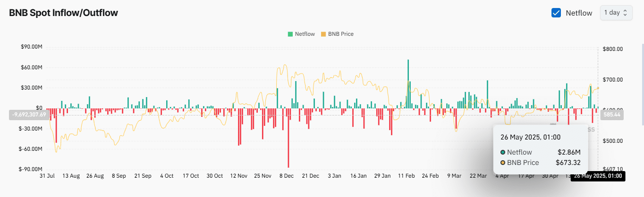This screenshot has height=197, width=644.
Task: Click the 17 Oct date label
Action: click(191, 176)
